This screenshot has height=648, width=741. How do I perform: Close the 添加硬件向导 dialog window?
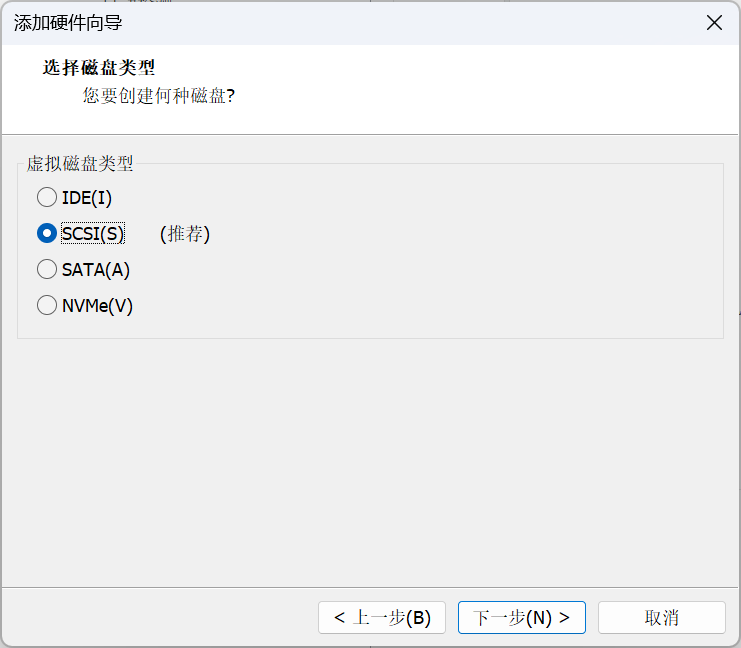[x=714, y=22]
